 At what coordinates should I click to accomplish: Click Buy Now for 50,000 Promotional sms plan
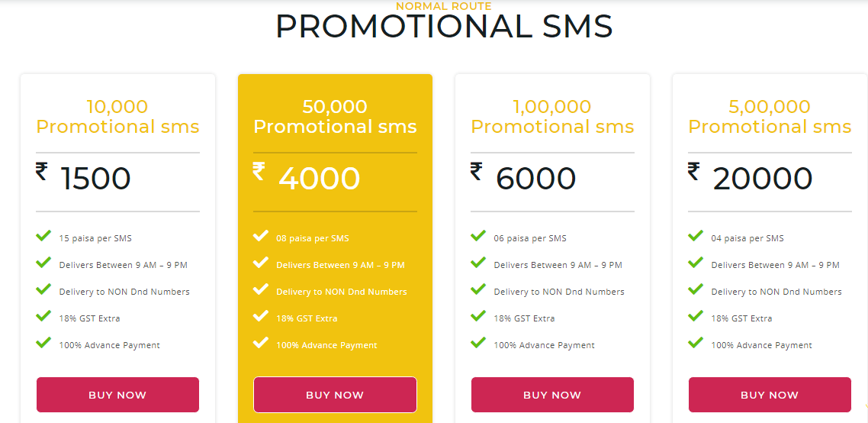[x=335, y=395]
